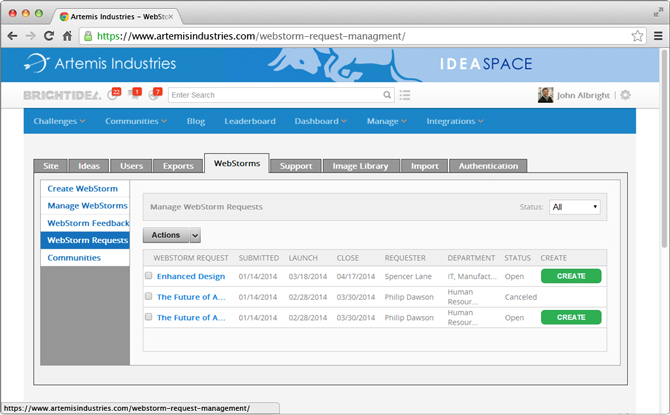
Task: Click the Canceled status cell
Action: point(520,297)
